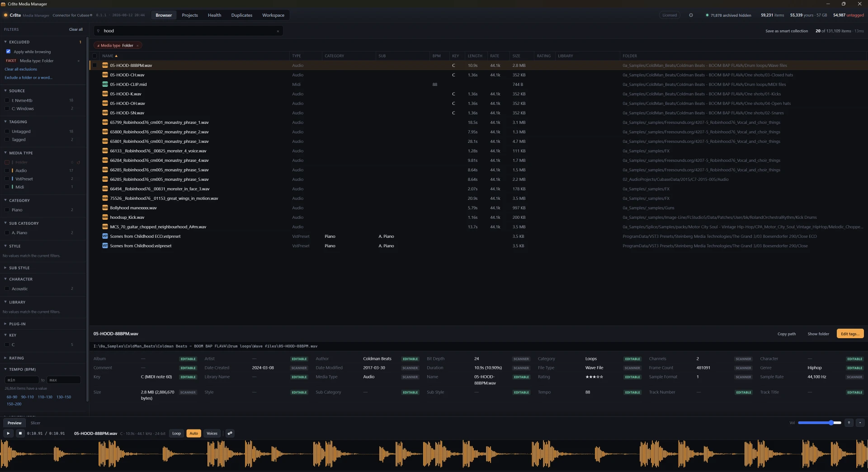Screen dimensions: 868x472
Task: Open the dropdown arrow beside the volume pin
Action: [x=860, y=423]
